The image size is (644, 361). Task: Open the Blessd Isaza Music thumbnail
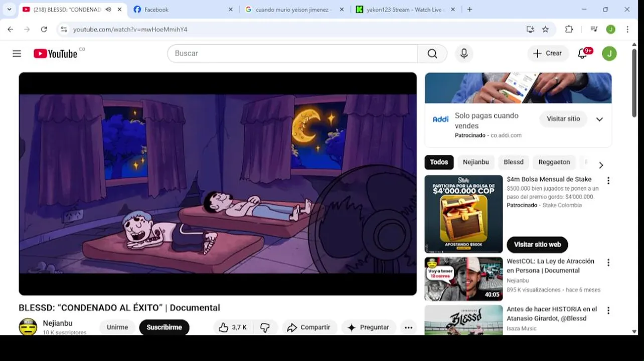pyautogui.click(x=463, y=320)
